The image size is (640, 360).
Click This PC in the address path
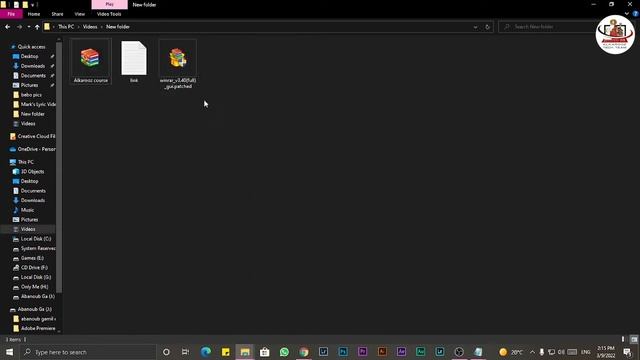(x=66, y=27)
